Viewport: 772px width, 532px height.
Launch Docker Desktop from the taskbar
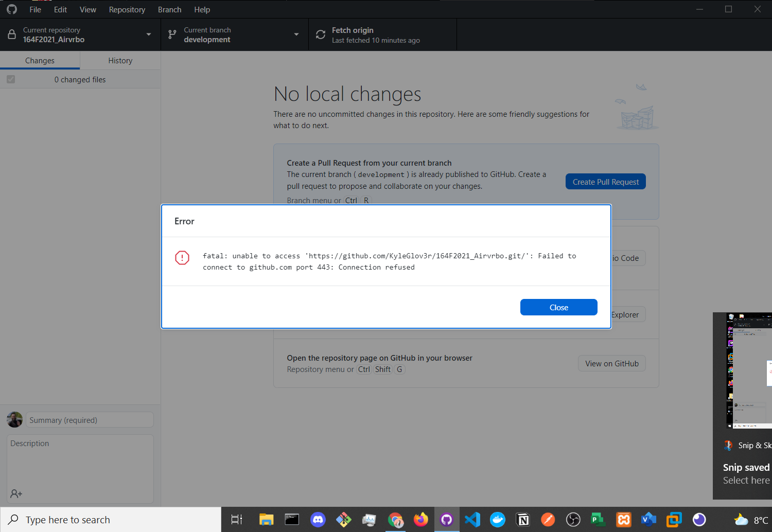click(497, 519)
